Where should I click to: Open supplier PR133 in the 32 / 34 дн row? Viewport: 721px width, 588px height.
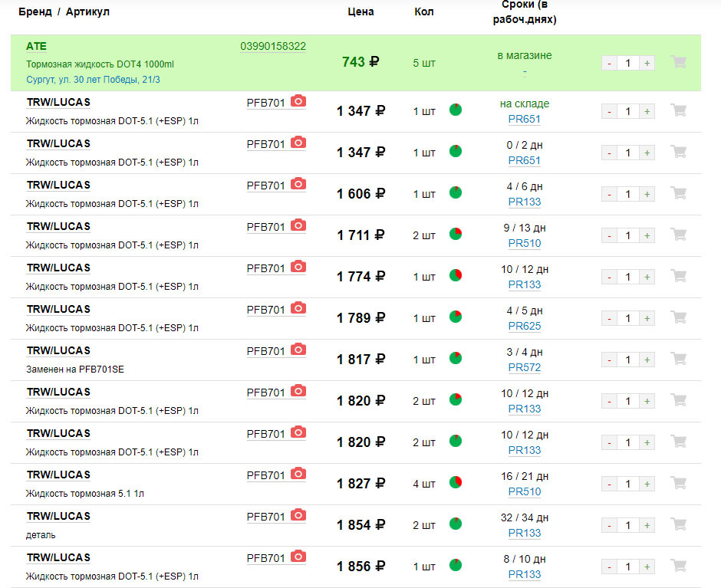(x=524, y=533)
